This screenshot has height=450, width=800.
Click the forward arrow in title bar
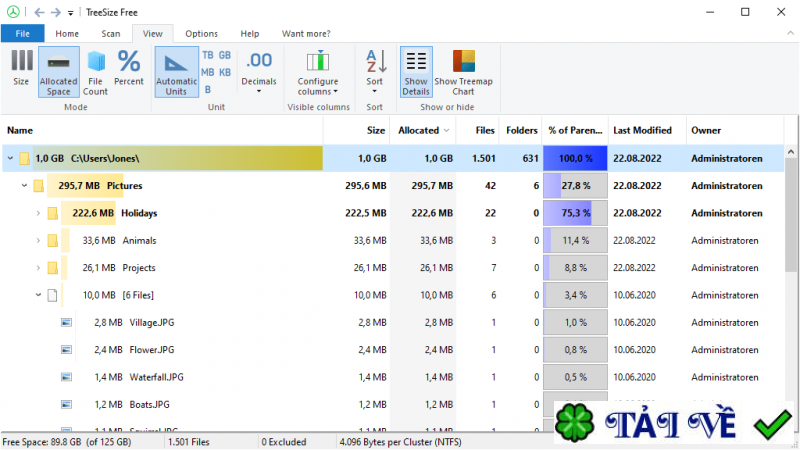coord(56,12)
